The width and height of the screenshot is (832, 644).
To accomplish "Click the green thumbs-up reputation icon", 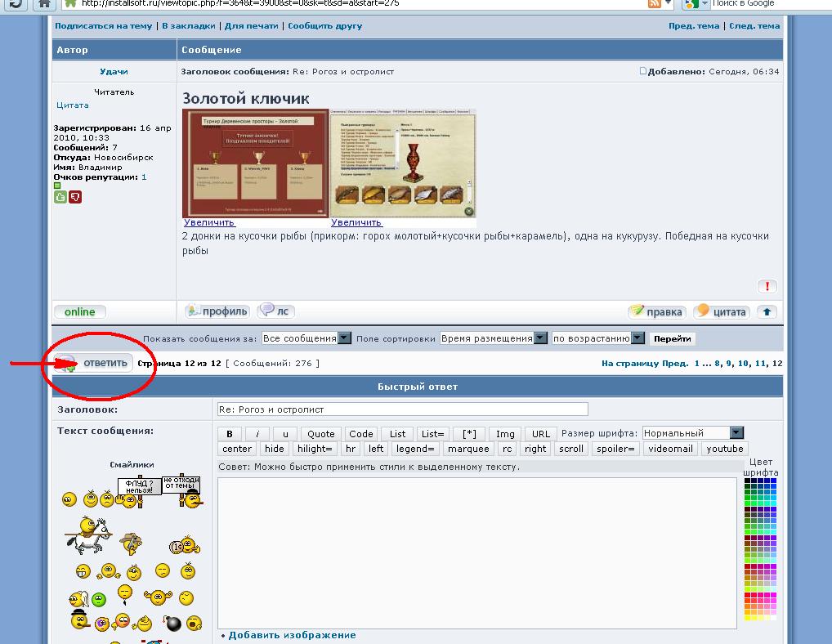I will [x=60, y=197].
